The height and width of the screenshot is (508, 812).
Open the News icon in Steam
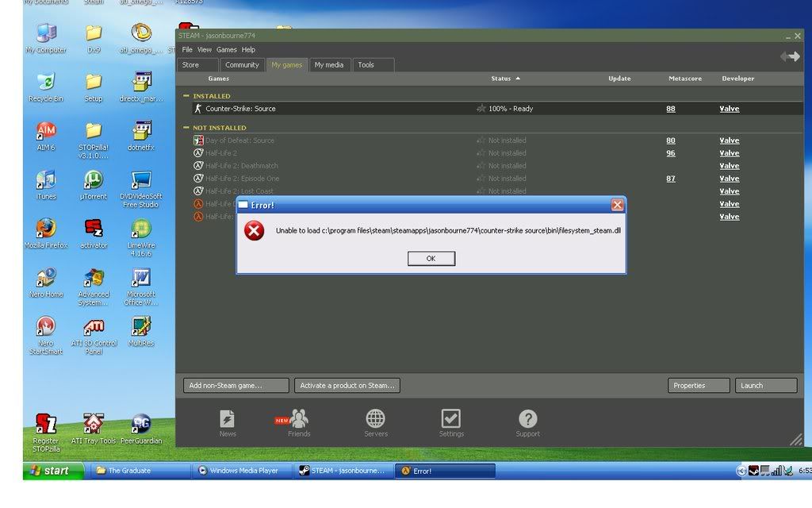(228, 424)
